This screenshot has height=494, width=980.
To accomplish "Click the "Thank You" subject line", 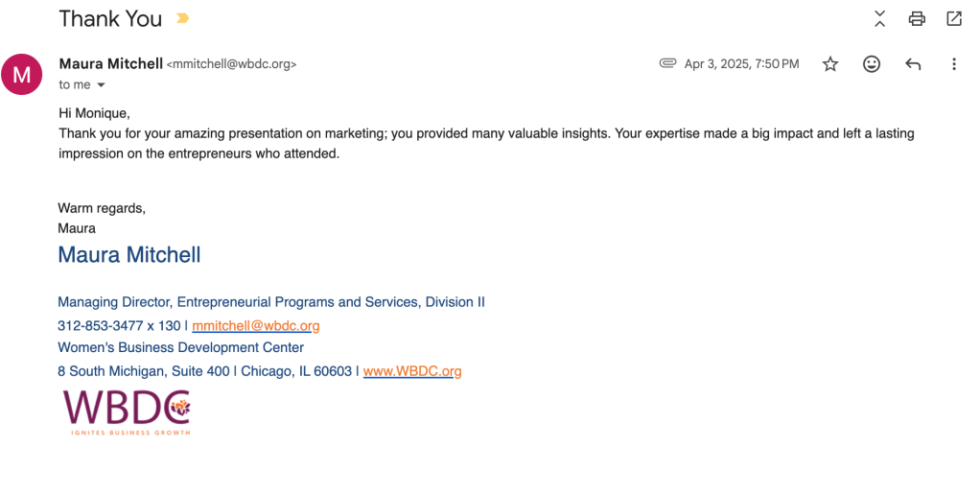I will coord(110,18).
